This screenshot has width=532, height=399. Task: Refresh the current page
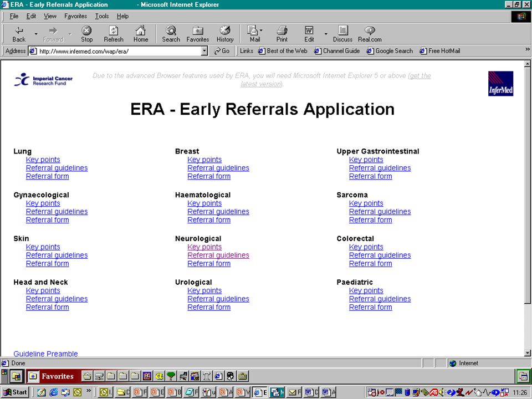coord(113,34)
